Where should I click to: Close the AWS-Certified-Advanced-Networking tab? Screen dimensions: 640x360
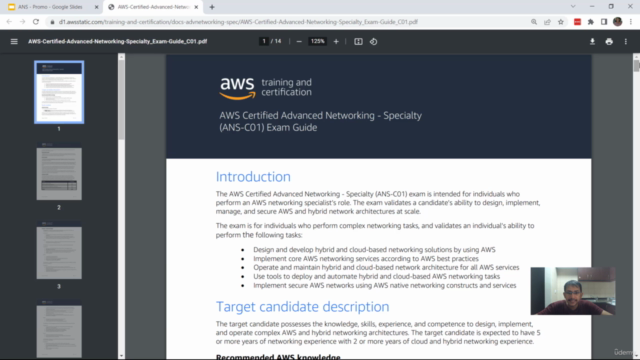[x=196, y=7]
